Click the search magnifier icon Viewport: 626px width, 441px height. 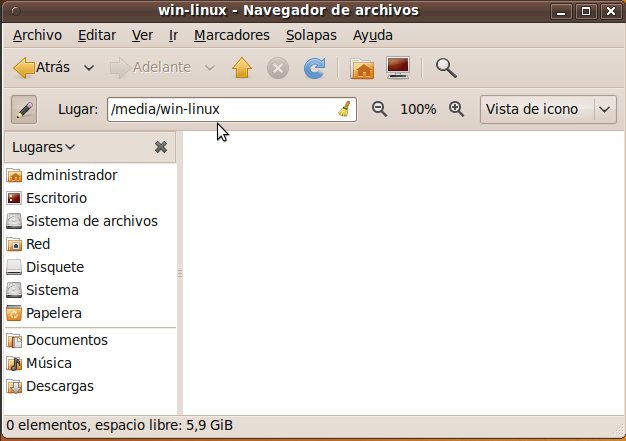(446, 68)
